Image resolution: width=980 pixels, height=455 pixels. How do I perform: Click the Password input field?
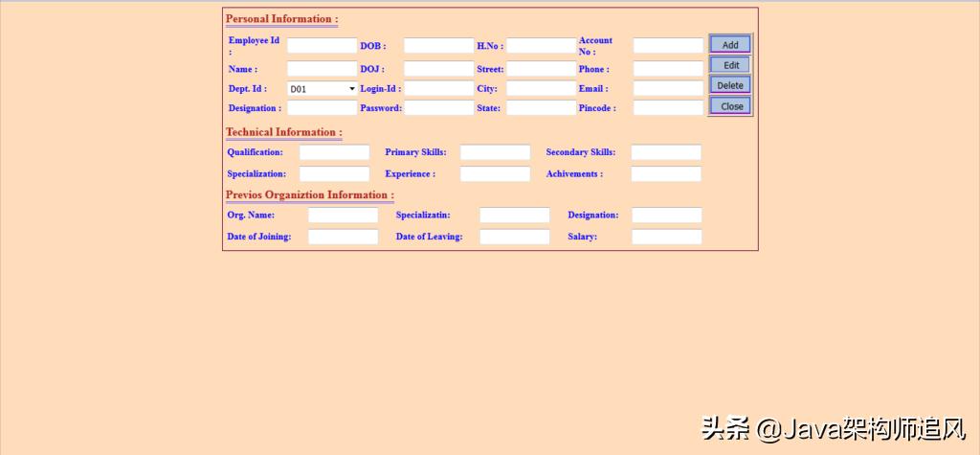(438, 107)
